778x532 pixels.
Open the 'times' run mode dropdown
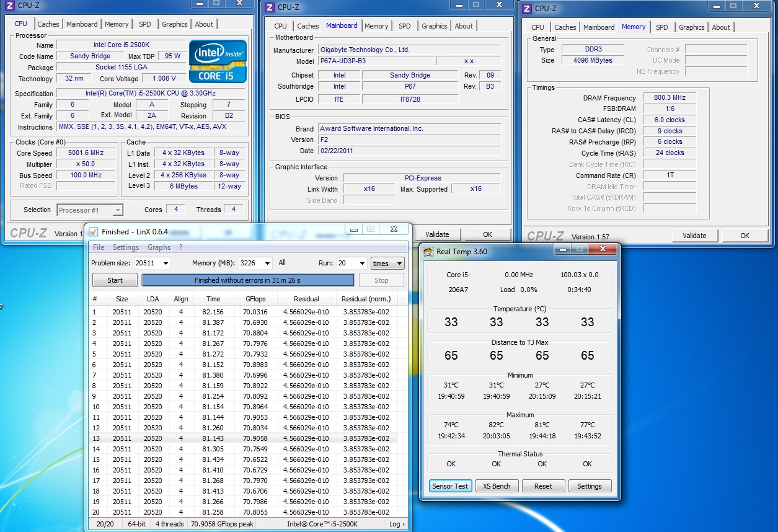pyautogui.click(x=387, y=264)
